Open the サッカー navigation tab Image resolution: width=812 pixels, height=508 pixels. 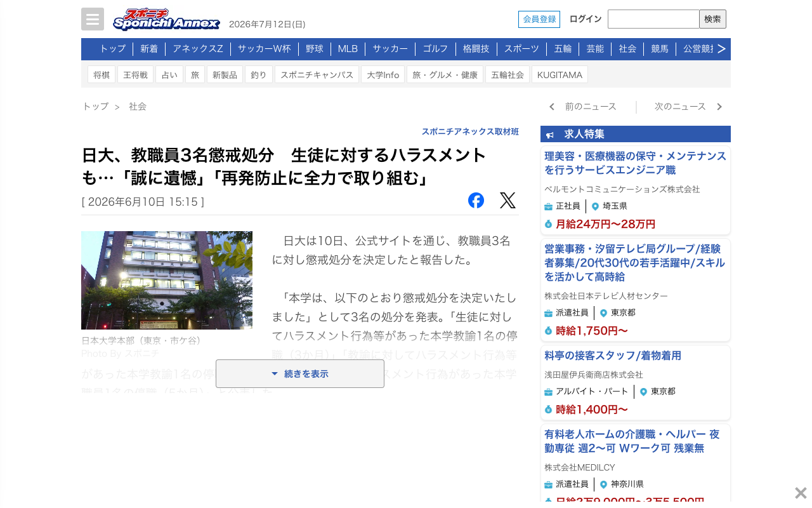pyautogui.click(x=390, y=49)
